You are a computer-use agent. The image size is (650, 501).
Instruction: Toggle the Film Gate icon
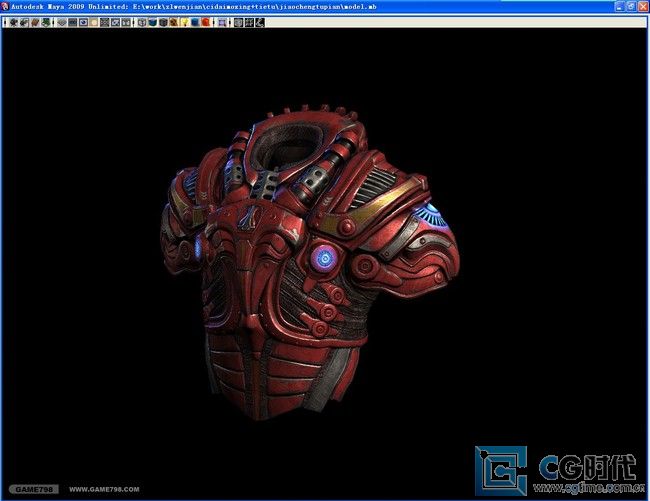(x=73, y=22)
